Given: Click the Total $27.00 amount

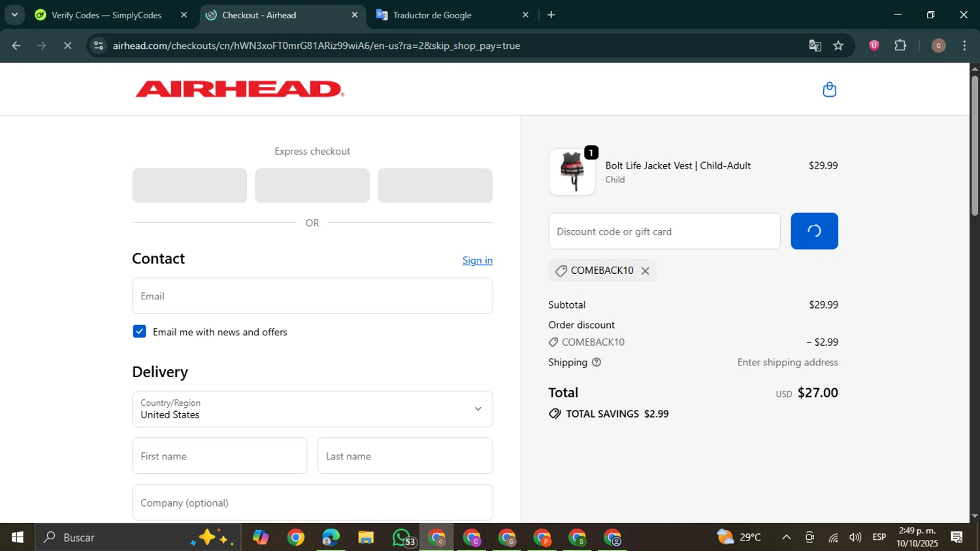Looking at the screenshot, I should click(x=817, y=393).
